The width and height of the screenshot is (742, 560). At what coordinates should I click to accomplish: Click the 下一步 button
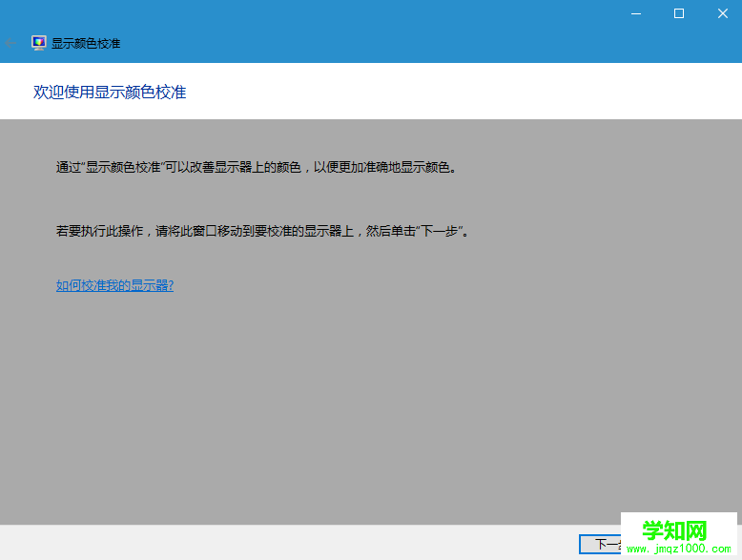[x=601, y=544]
